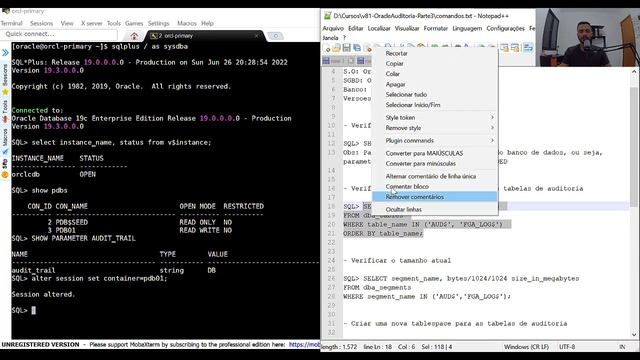Close the orcl-primary terminal tab
The image size is (640, 360).
click(256, 36)
